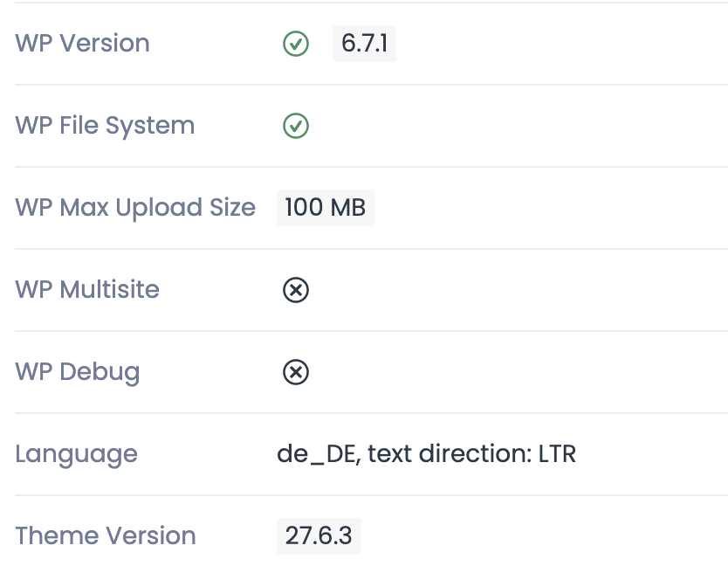Click the green checkmark next to WP Version
The image size is (728, 566).
(296, 44)
